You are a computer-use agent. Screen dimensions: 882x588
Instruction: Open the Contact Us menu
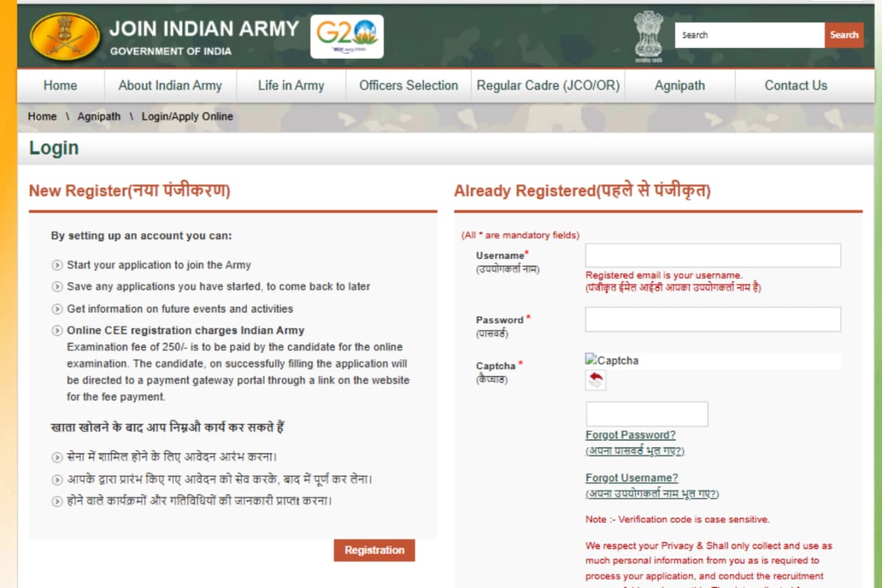click(x=796, y=85)
